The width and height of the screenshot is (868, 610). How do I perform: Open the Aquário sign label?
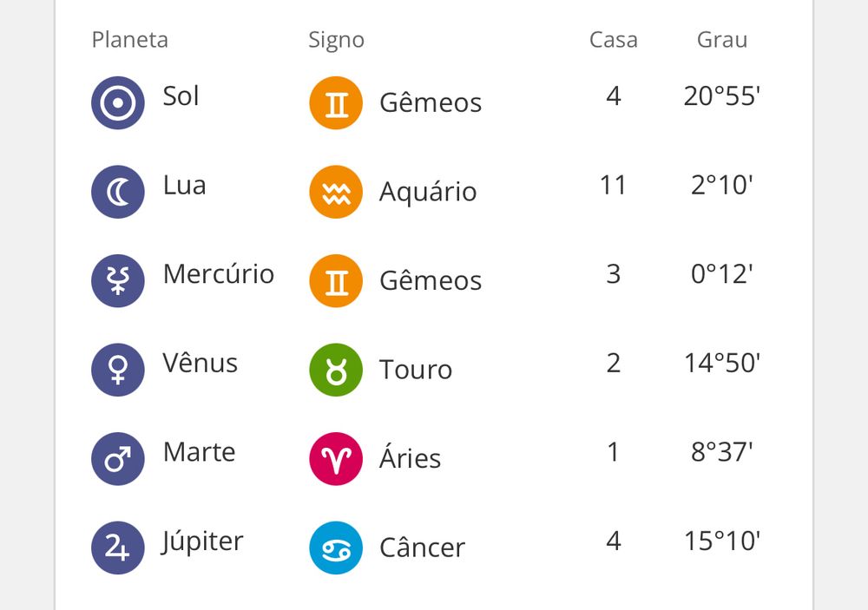[428, 192]
